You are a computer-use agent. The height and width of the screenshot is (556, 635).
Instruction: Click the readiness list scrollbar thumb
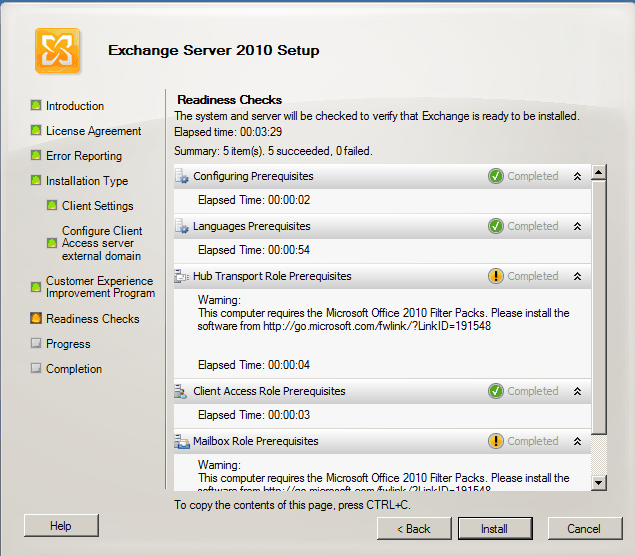(599, 307)
